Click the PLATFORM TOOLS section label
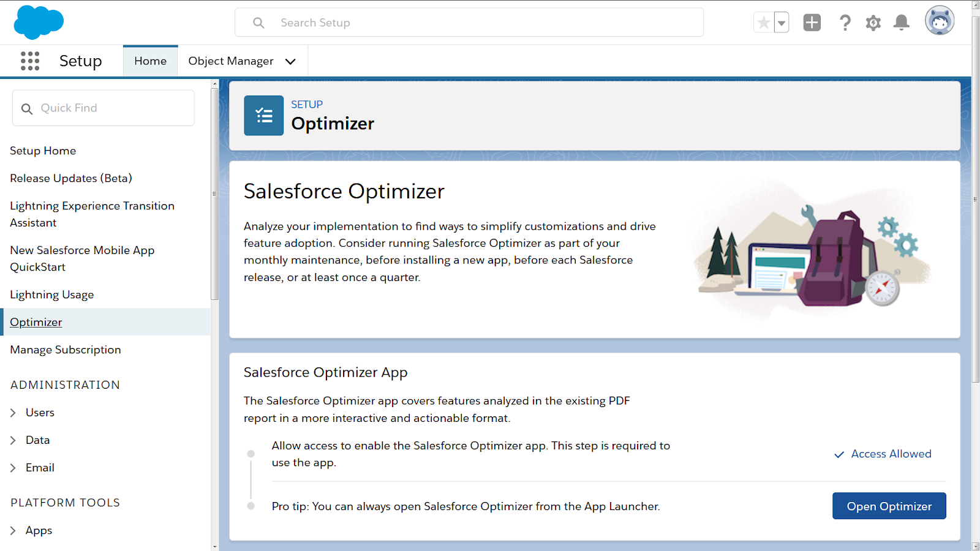 click(x=65, y=503)
